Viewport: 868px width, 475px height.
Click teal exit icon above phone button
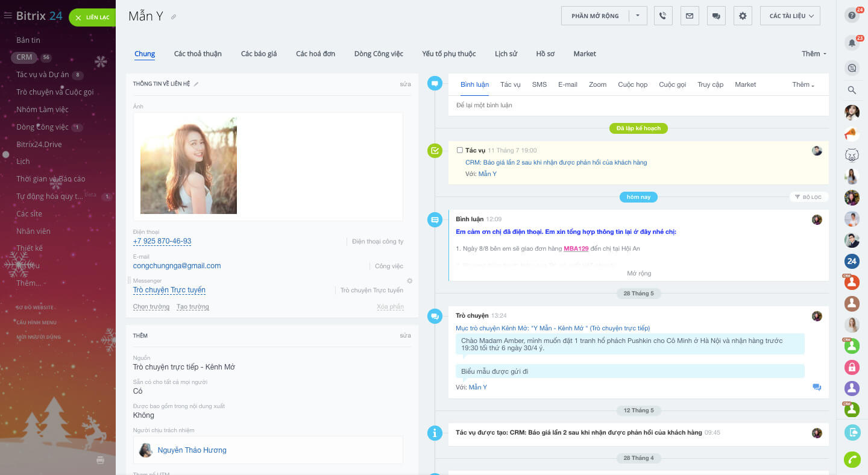[x=852, y=432]
